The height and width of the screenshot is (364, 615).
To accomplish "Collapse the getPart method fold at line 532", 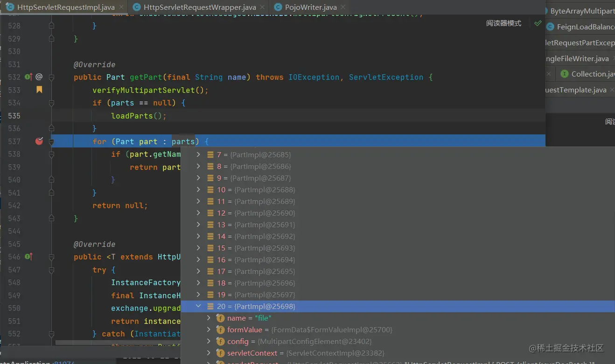I will pos(52,77).
